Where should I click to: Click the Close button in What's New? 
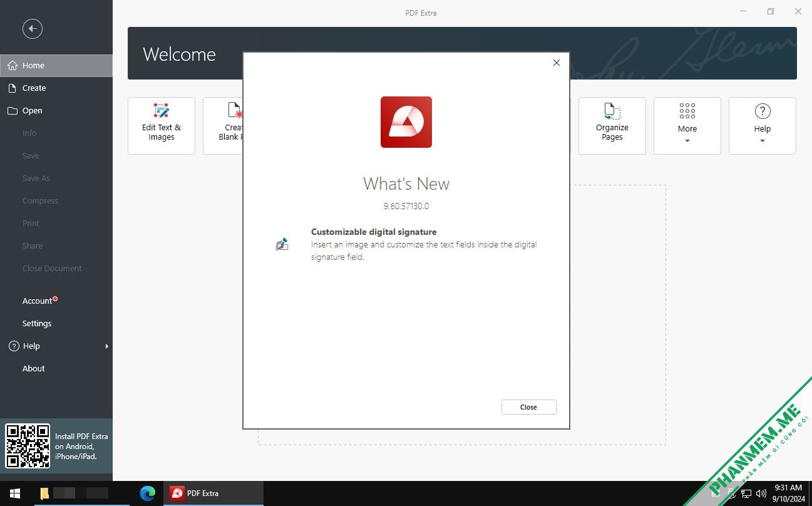[528, 407]
